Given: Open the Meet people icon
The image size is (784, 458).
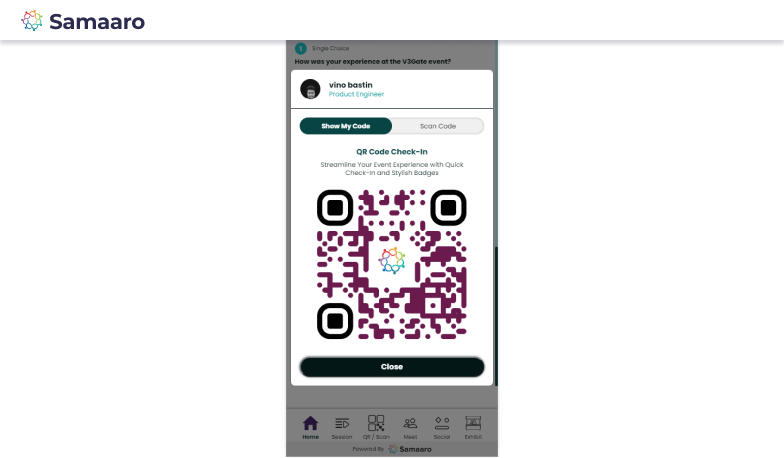Looking at the screenshot, I should click(410, 424).
